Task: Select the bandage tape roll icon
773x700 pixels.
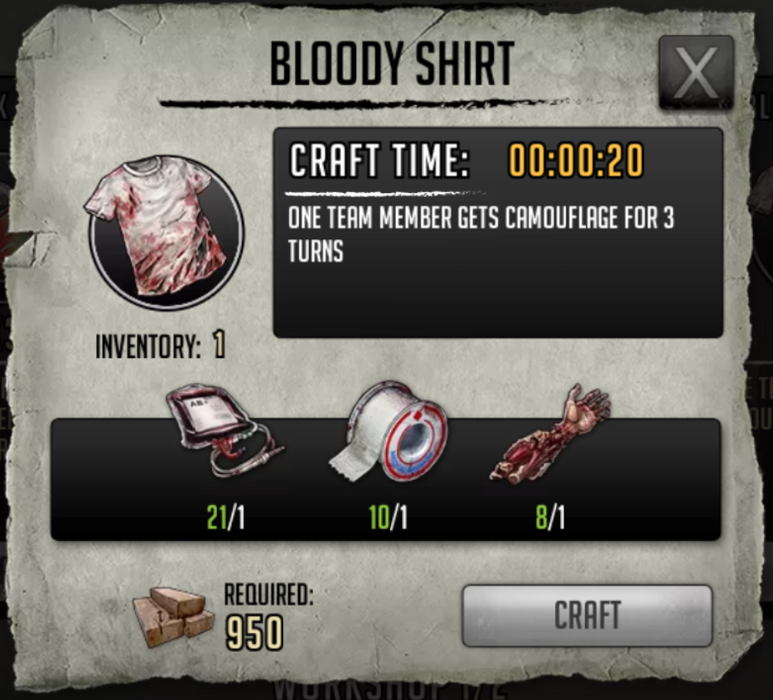Action: click(x=389, y=431)
